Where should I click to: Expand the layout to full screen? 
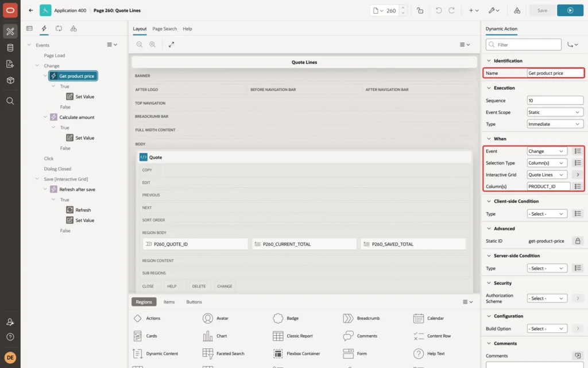tap(171, 44)
